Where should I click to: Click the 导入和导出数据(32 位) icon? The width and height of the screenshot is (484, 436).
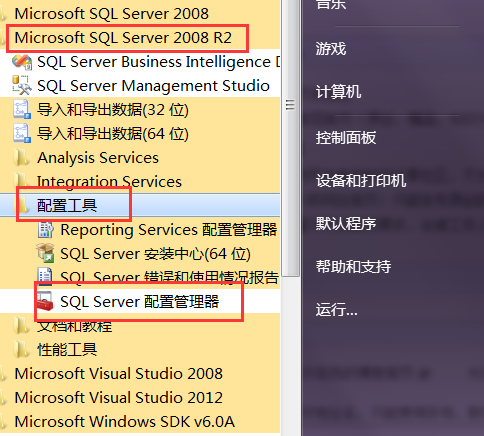(x=22, y=109)
